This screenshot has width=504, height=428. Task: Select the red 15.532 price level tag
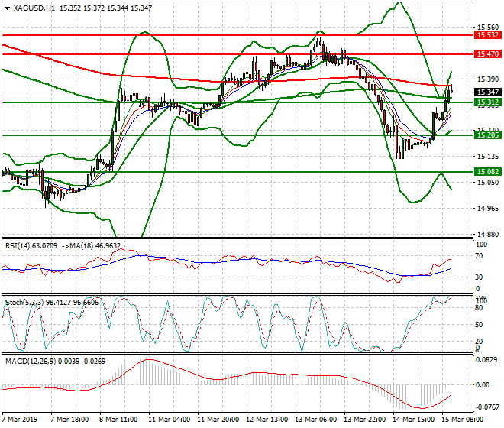(486, 34)
